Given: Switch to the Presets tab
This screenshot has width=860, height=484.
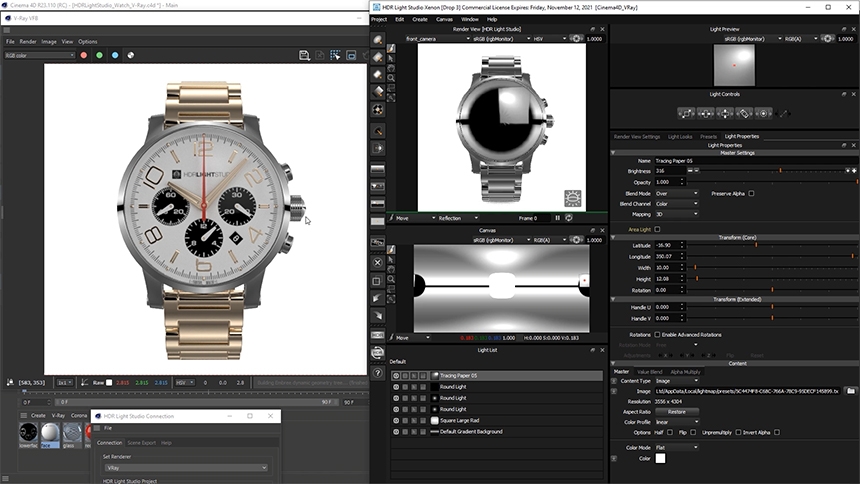Looking at the screenshot, I should tap(708, 137).
